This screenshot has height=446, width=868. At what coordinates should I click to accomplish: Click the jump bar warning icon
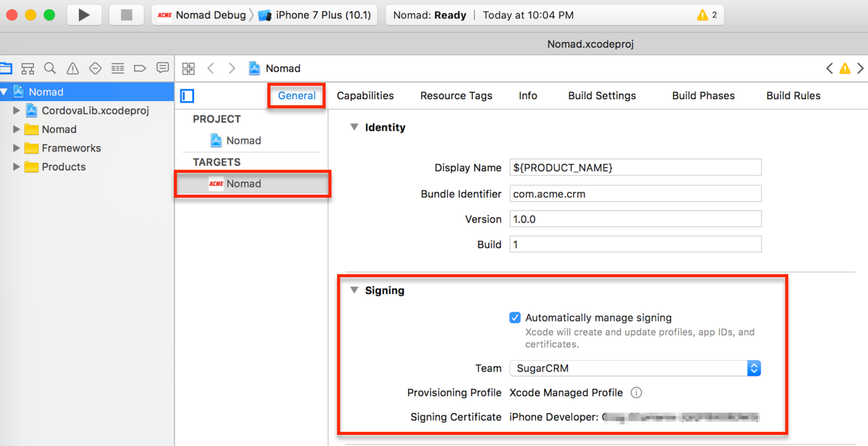point(845,68)
